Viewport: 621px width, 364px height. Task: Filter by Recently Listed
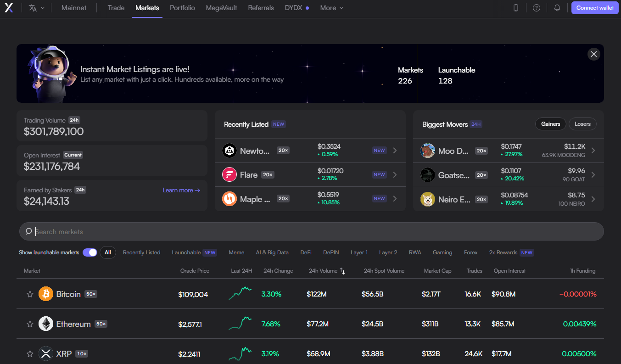point(142,252)
